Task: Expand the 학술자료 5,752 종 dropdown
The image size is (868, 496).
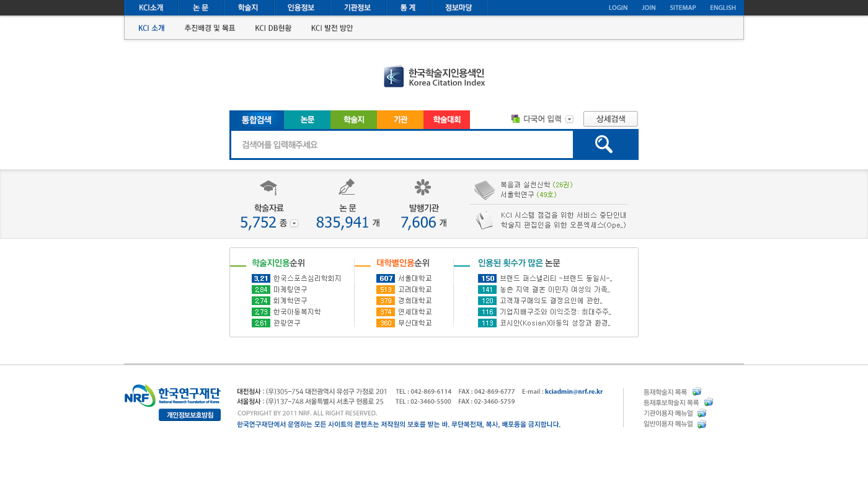Action: point(294,223)
